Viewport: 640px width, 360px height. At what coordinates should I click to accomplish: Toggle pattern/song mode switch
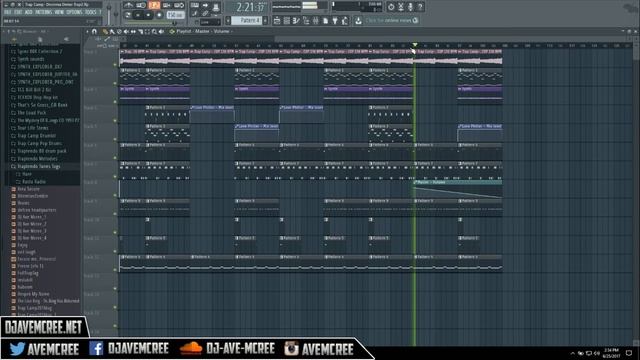click(128, 15)
